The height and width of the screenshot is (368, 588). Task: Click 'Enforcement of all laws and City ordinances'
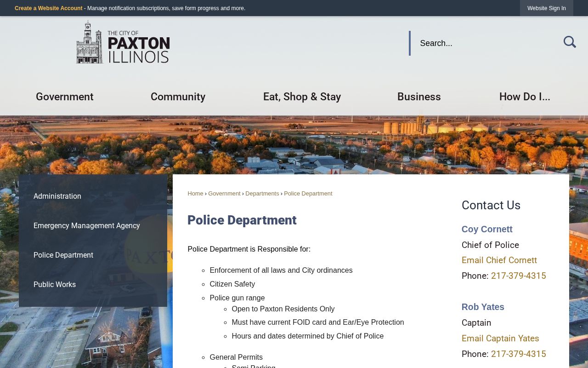point(281,270)
